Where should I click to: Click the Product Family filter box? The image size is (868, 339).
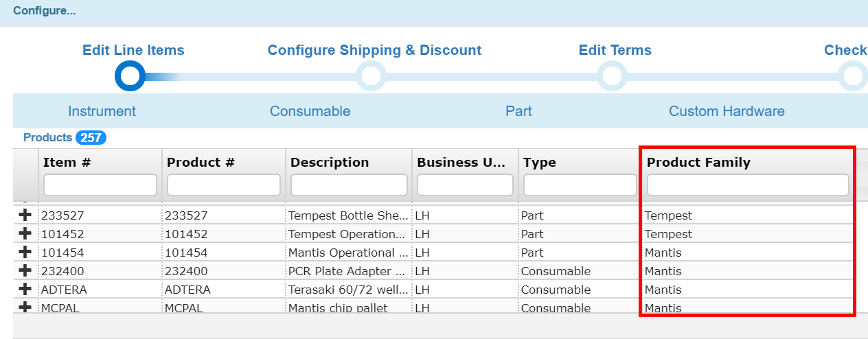tap(748, 185)
